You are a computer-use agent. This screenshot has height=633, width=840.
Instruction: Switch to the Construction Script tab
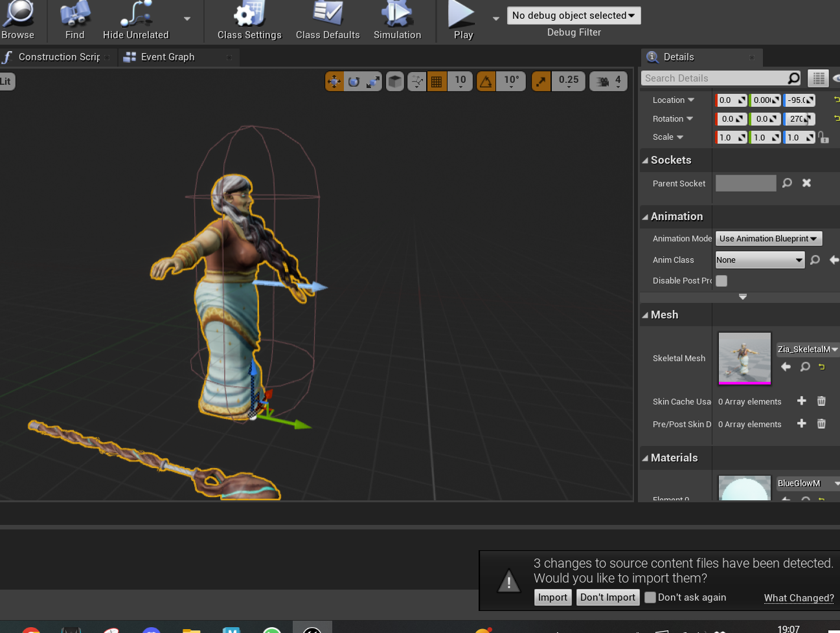pos(58,57)
